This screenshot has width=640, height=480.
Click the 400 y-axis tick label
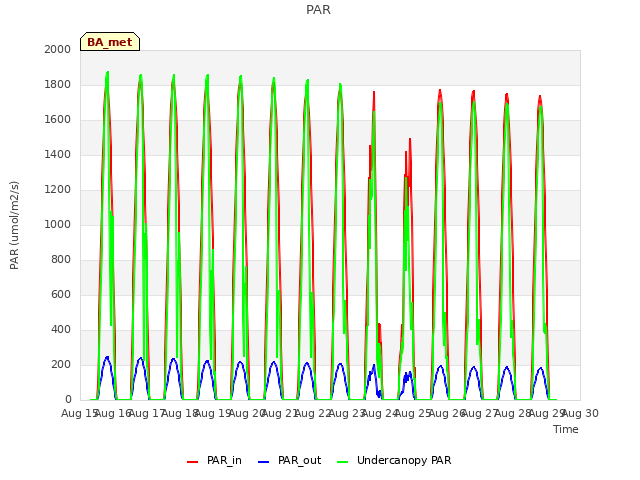point(61,329)
